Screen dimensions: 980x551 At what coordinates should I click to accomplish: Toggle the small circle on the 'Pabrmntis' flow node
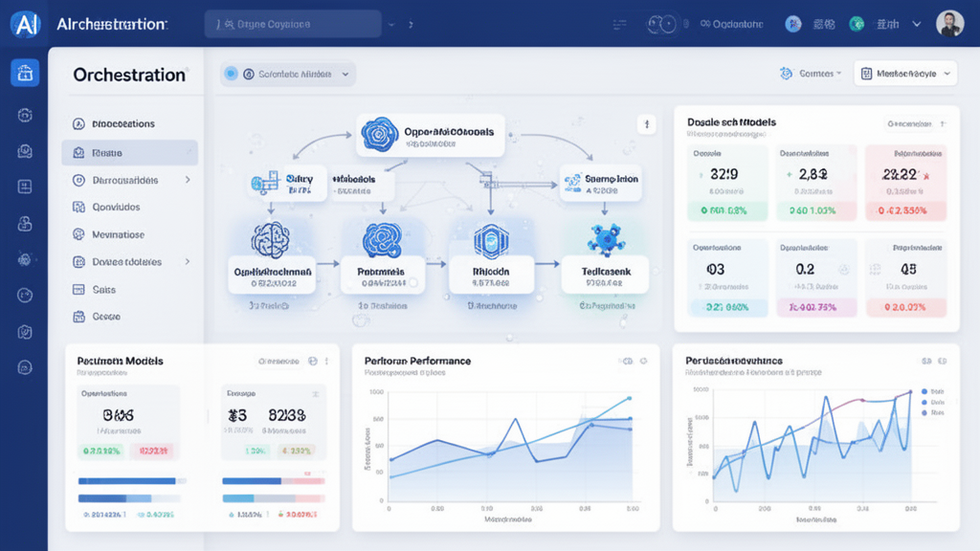[x=413, y=283]
